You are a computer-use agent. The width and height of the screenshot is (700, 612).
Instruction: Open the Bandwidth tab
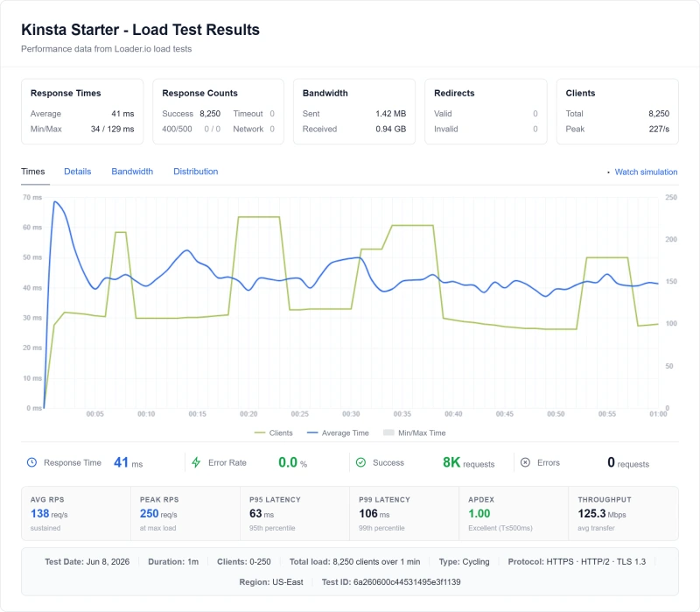pyautogui.click(x=132, y=172)
